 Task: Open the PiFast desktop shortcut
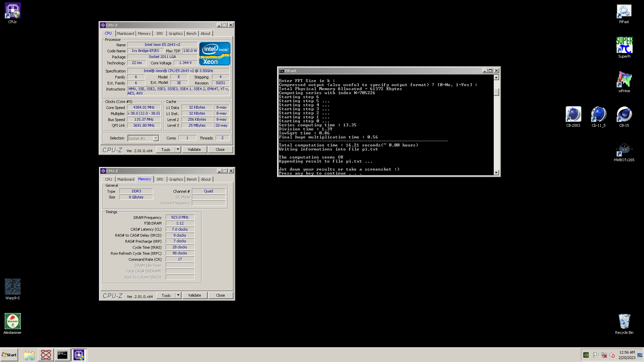tap(624, 13)
